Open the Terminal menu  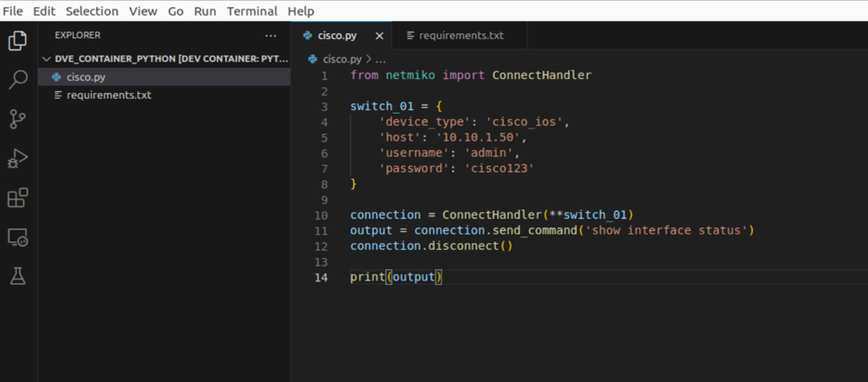251,11
